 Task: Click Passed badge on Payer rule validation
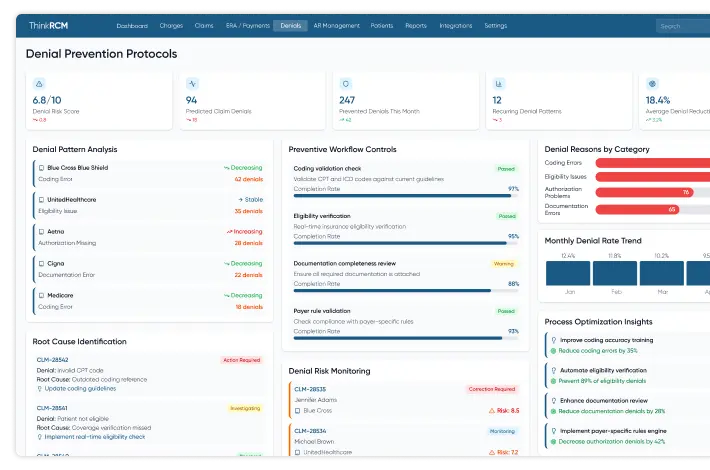tap(506, 312)
